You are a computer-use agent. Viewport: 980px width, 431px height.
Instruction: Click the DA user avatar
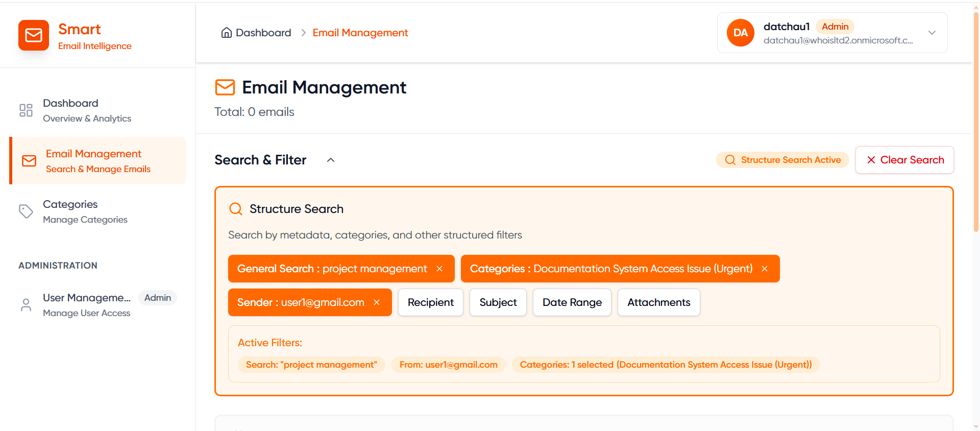[740, 33]
